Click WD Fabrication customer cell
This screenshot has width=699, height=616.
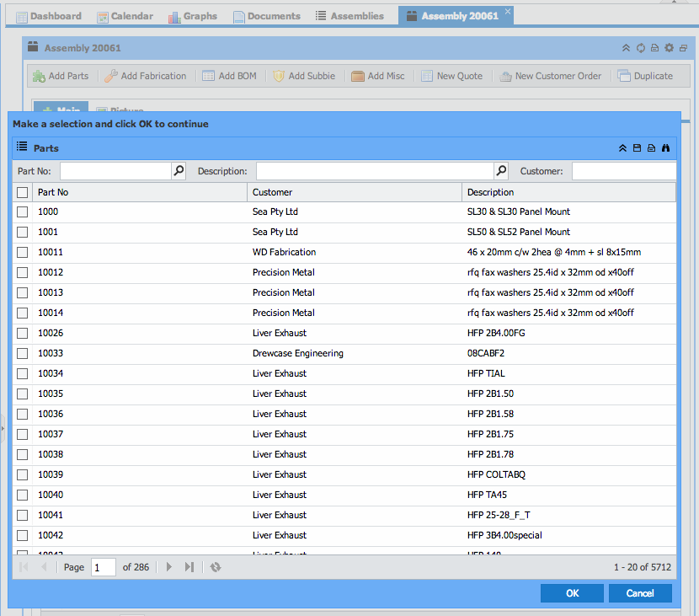[x=284, y=252]
